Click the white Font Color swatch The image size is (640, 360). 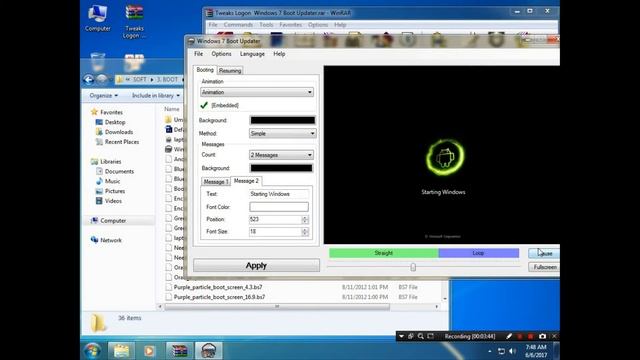click(279, 207)
